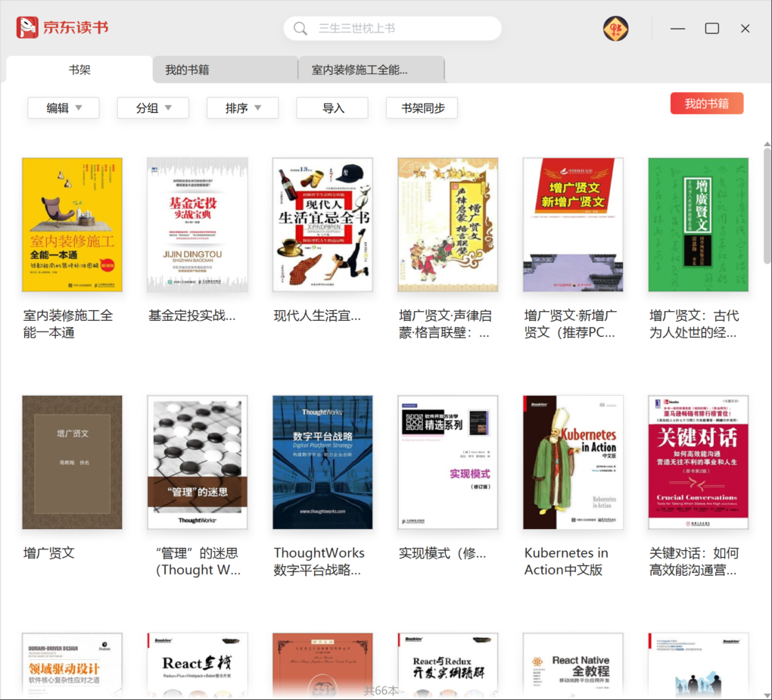The height and width of the screenshot is (700, 772).
Task: Open book cover 增广贤文·声律启蒙·格言联璧
Action: click(x=447, y=225)
